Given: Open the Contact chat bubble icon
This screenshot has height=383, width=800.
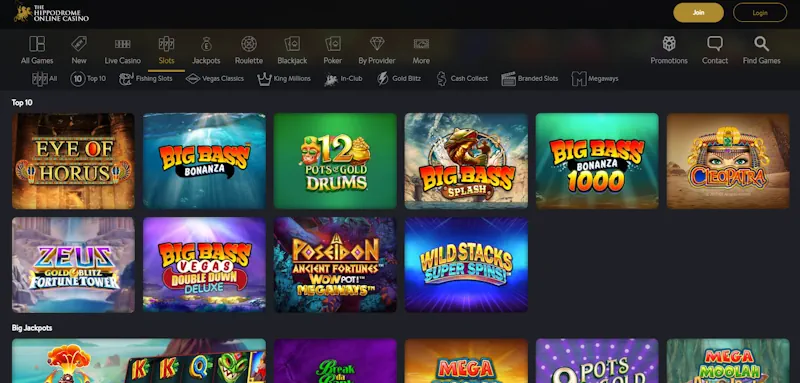Looking at the screenshot, I should point(715,44).
